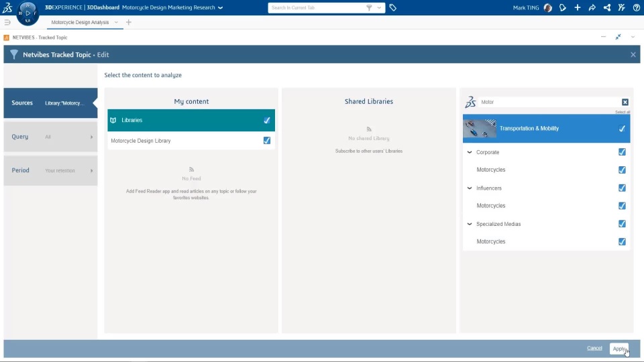
Task: Open Mark TING profile avatar
Action: (547, 7)
